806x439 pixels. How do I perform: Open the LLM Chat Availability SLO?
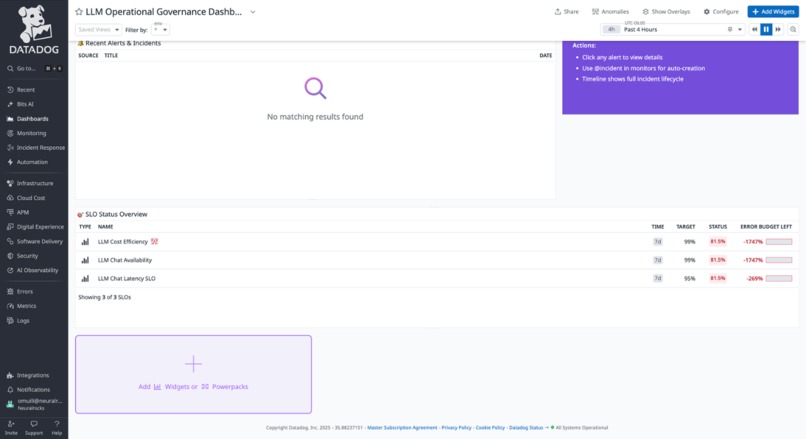437,260
